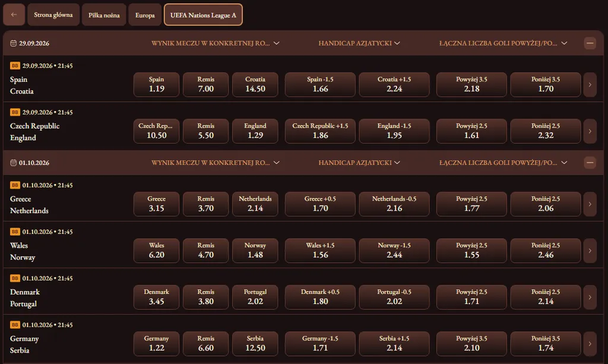Image resolution: width=608 pixels, height=364 pixels.
Task: Choose Poniżej 2.5 at 2.32
Action: (x=546, y=131)
